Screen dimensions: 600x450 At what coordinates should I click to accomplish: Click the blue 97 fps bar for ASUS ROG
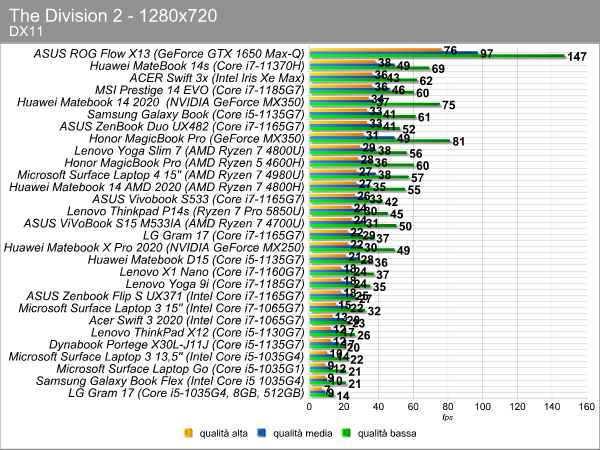pos(393,53)
